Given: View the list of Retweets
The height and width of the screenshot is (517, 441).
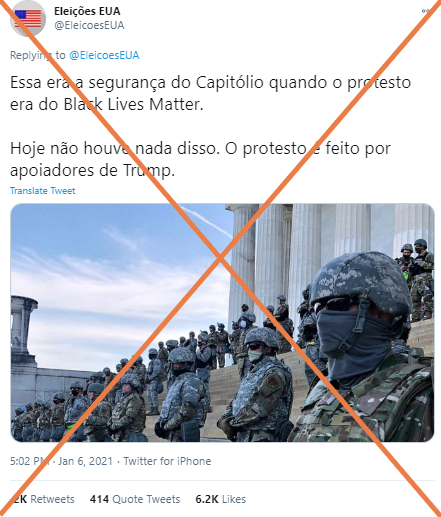Looking at the screenshot, I should coord(42,499).
